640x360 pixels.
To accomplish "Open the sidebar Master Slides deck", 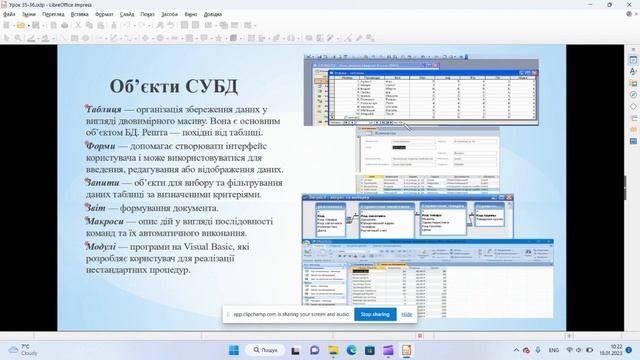I will click(x=633, y=141).
